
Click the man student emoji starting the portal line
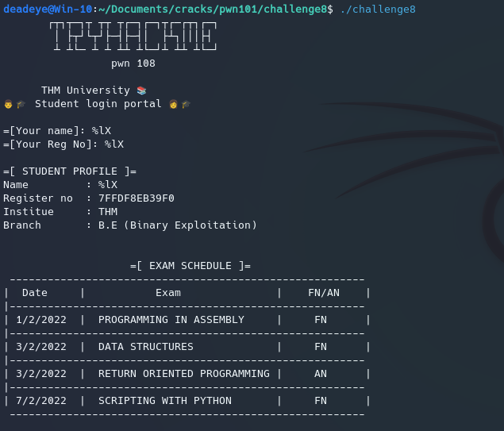point(8,104)
